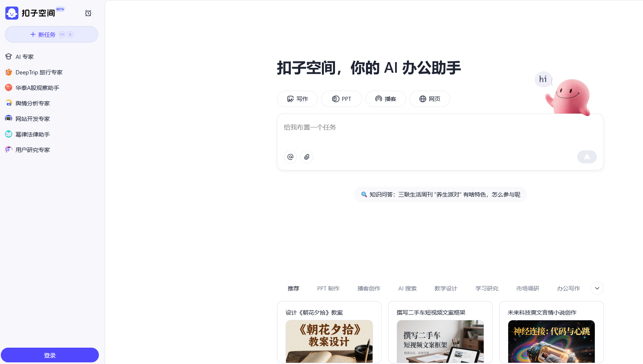Start a new task with 新任务 button

coord(51,34)
